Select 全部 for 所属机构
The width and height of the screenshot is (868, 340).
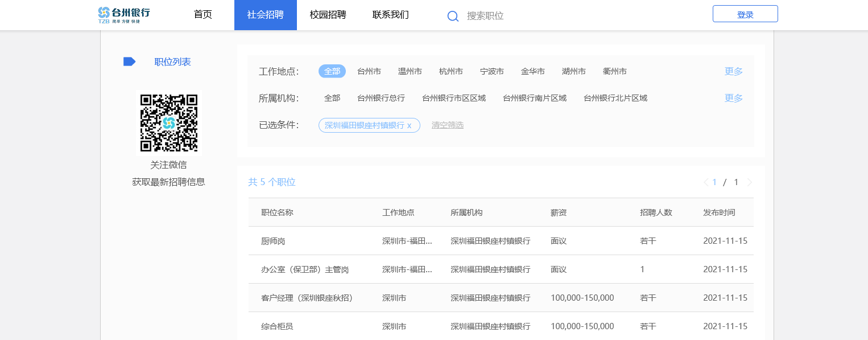pyautogui.click(x=332, y=98)
